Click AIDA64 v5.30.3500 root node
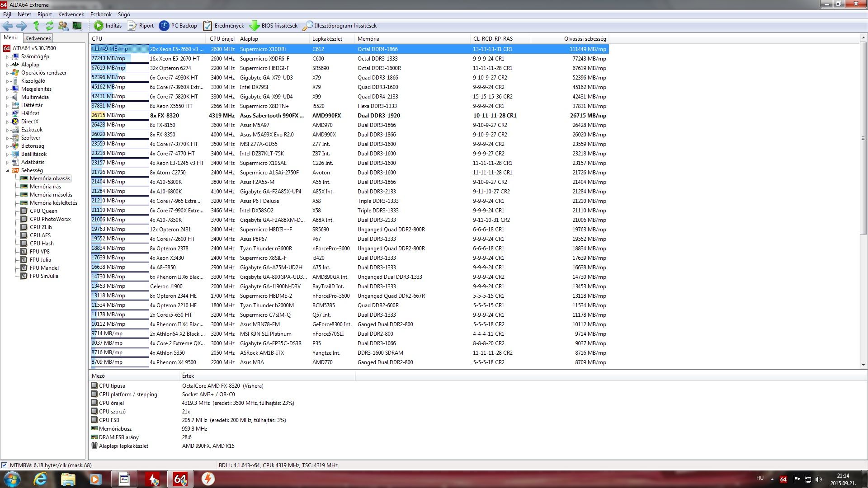This screenshot has height=488, width=868. point(34,48)
